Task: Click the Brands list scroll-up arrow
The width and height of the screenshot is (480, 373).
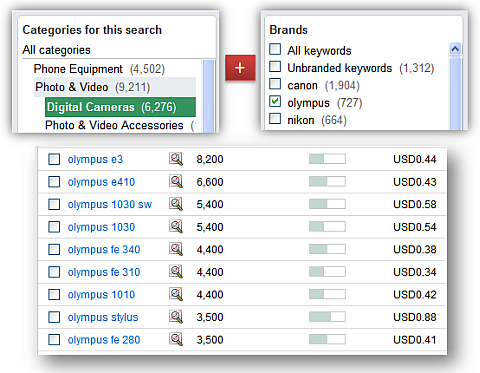Action: coord(455,49)
